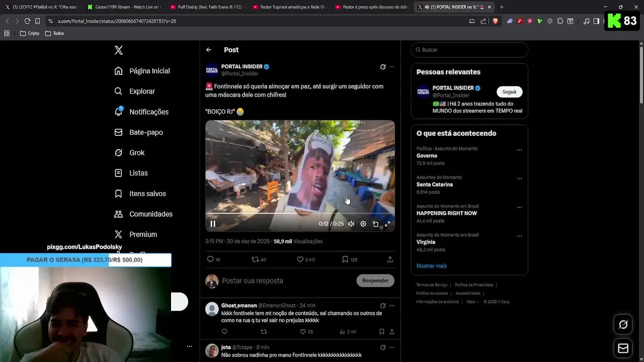Open Comunidades in the sidebar
The height and width of the screenshot is (362, 644).
click(143, 214)
